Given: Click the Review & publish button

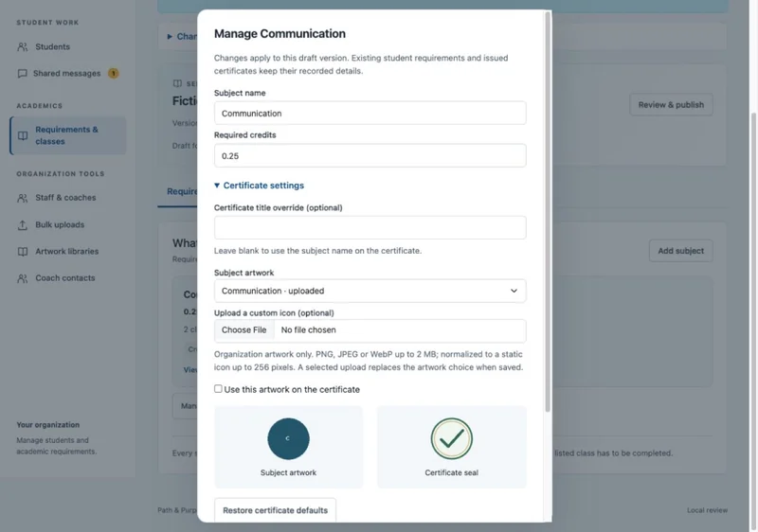Looking at the screenshot, I should (x=671, y=105).
